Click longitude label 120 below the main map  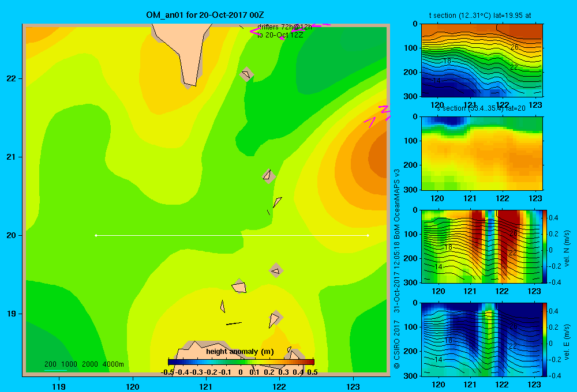click(x=133, y=386)
